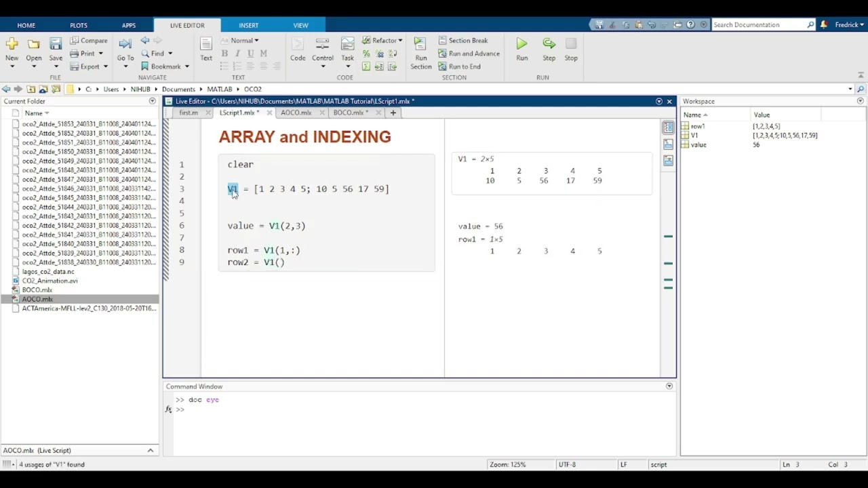
Task: Select variable value in Workspace
Action: pos(698,145)
